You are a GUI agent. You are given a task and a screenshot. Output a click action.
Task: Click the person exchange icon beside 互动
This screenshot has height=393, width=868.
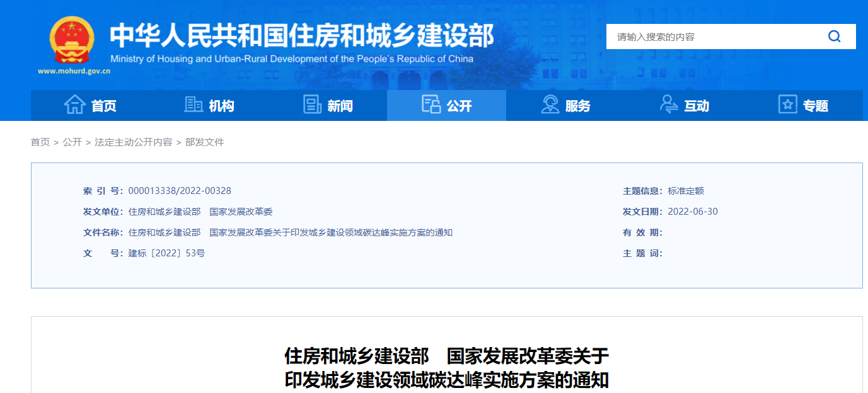[x=668, y=105]
